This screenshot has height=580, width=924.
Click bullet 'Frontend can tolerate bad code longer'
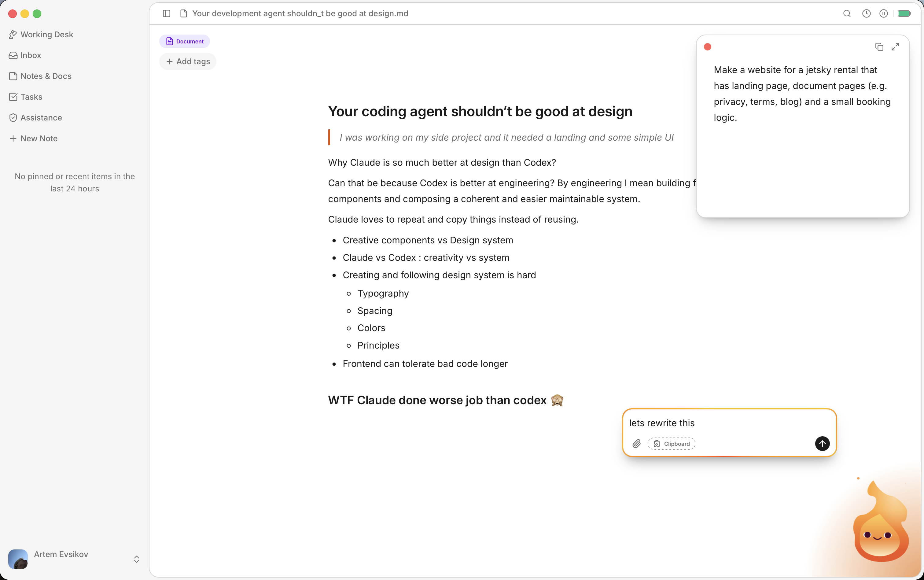point(425,364)
